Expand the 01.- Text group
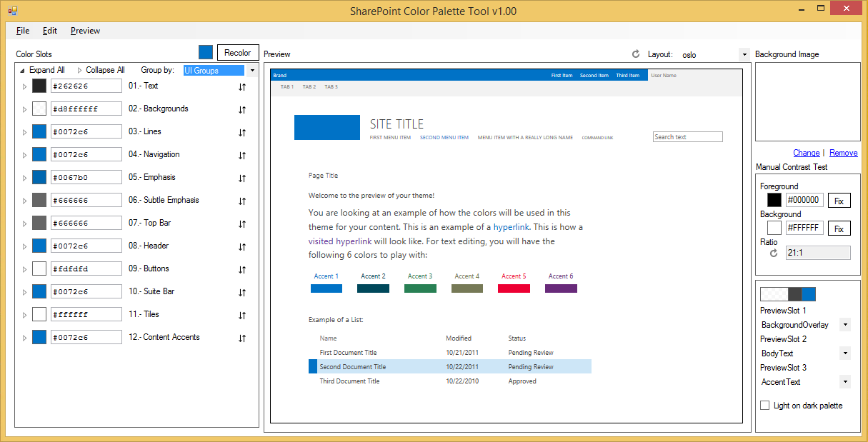This screenshot has height=442, width=868. (24, 86)
